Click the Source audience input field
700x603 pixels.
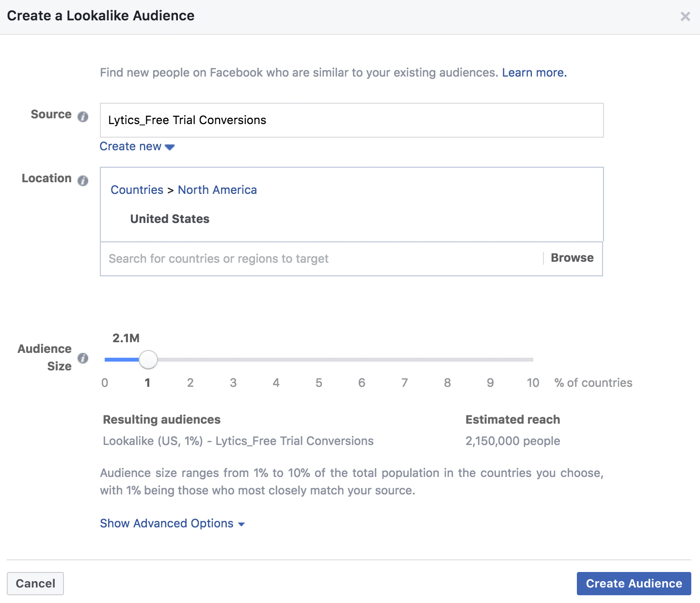[x=351, y=120]
